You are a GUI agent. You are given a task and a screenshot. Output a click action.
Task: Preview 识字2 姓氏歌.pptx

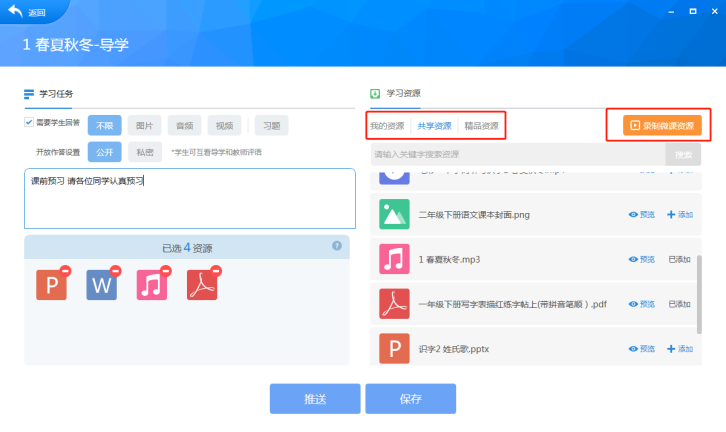pos(642,349)
